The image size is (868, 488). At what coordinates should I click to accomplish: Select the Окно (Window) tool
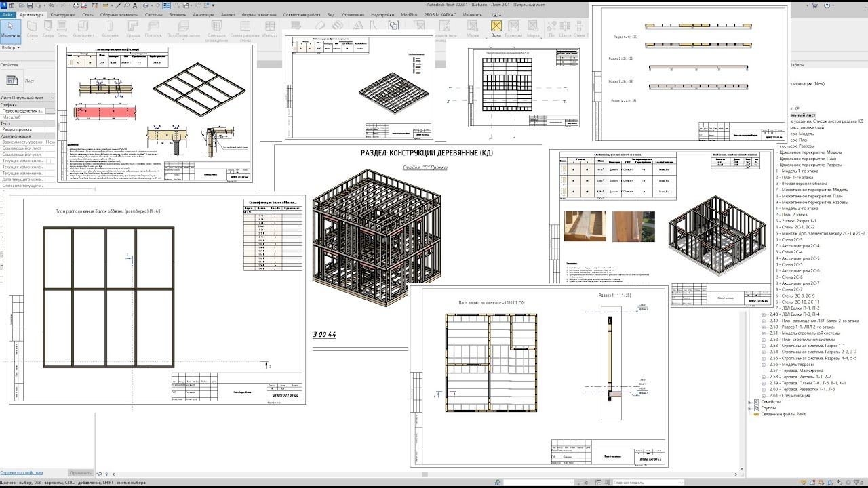pos(63,28)
